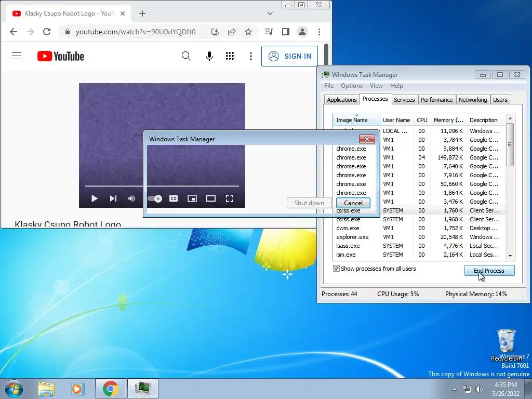Screen dimensions: 532x399
Task: Click the YouTube search magnifier icon
Action: pyautogui.click(x=187, y=56)
